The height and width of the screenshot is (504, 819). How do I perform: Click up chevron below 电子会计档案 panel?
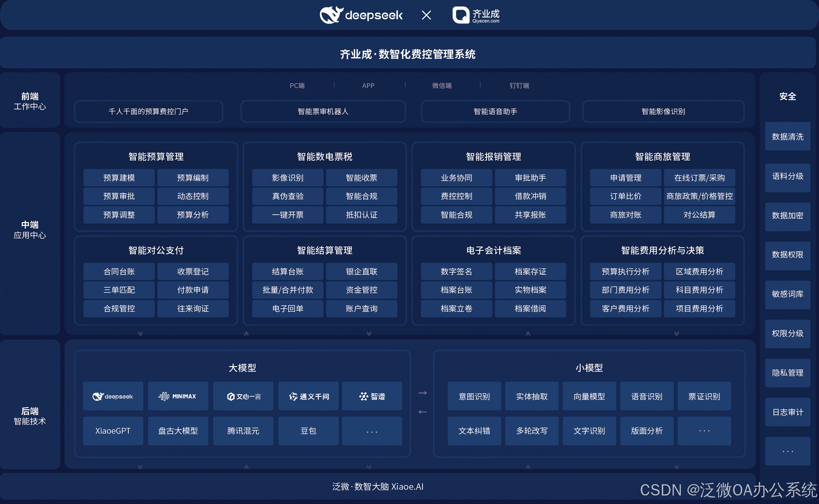click(528, 334)
